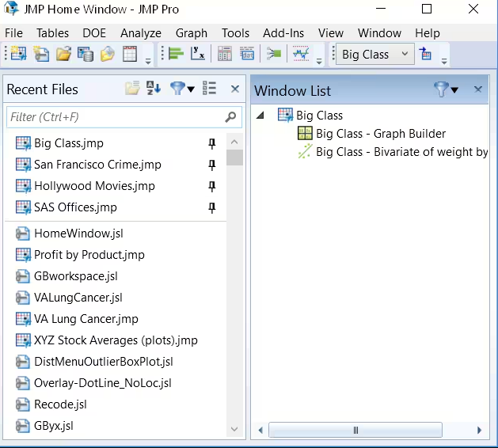
Task: Click the A-Z sort icon in Recent Files
Action: (x=154, y=88)
